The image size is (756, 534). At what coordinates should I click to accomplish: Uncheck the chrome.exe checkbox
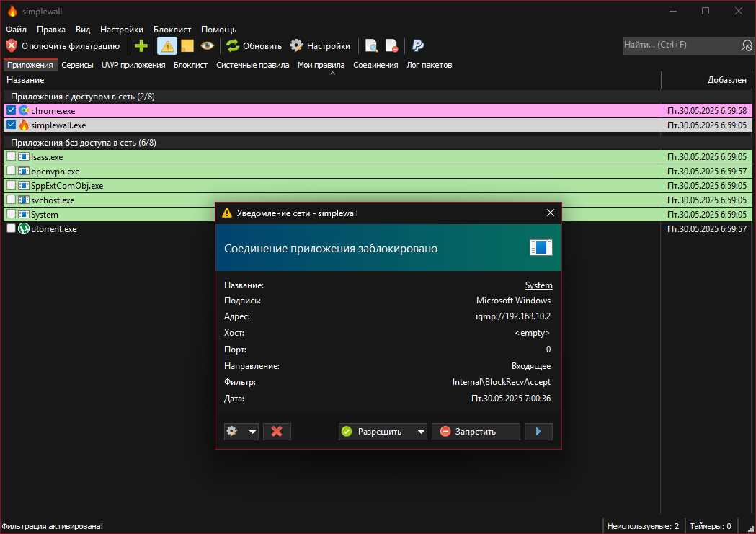click(11, 111)
